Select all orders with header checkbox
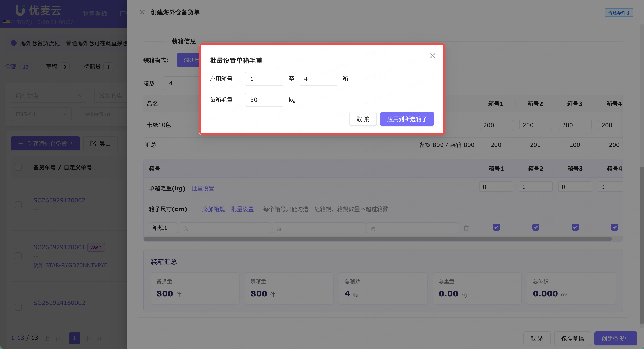This screenshot has height=349, width=644. click(18, 167)
